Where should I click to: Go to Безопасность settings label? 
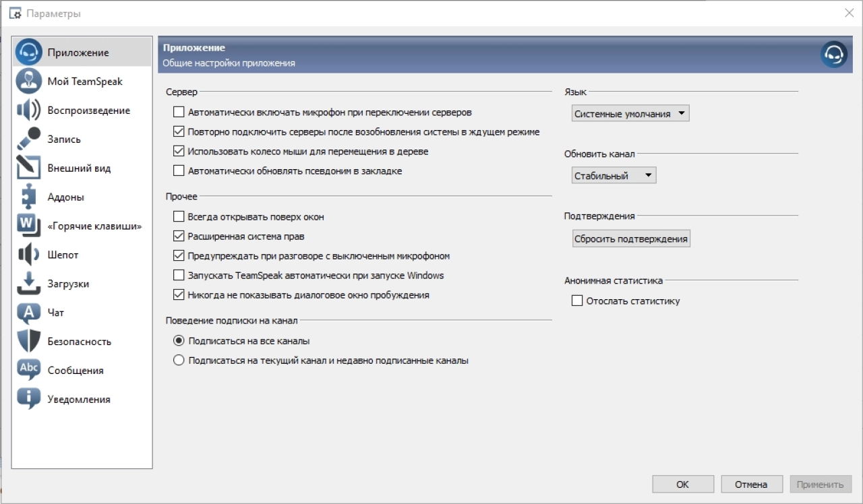click(80, 342)
